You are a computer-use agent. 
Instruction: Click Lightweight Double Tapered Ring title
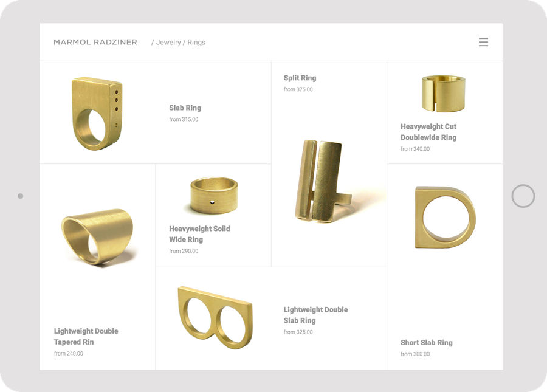click(86, 337)
